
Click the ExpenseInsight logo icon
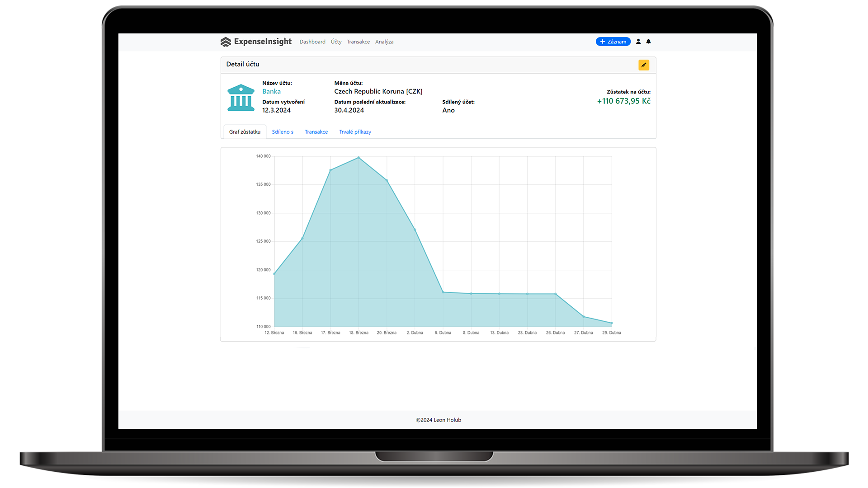tap(226, 42)
